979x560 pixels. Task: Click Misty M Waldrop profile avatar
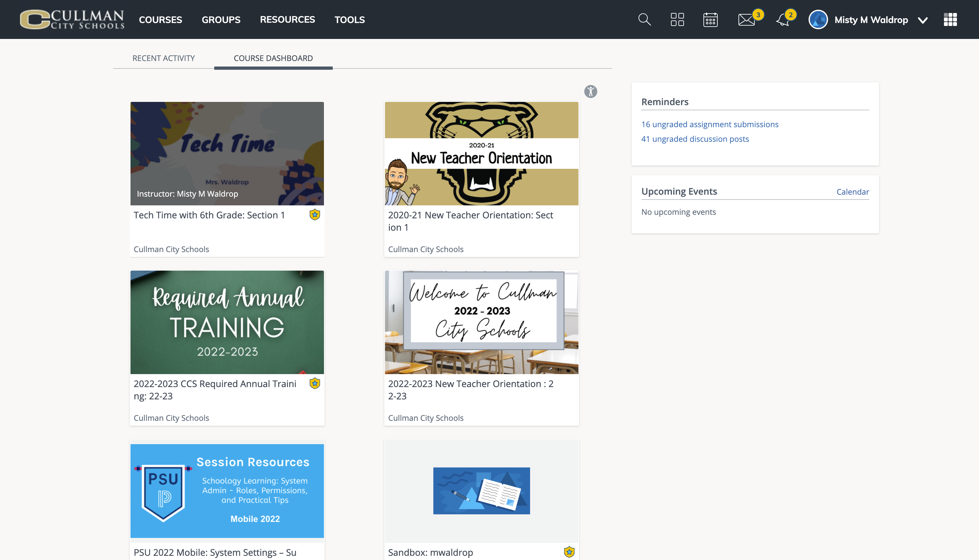[818, 19]
